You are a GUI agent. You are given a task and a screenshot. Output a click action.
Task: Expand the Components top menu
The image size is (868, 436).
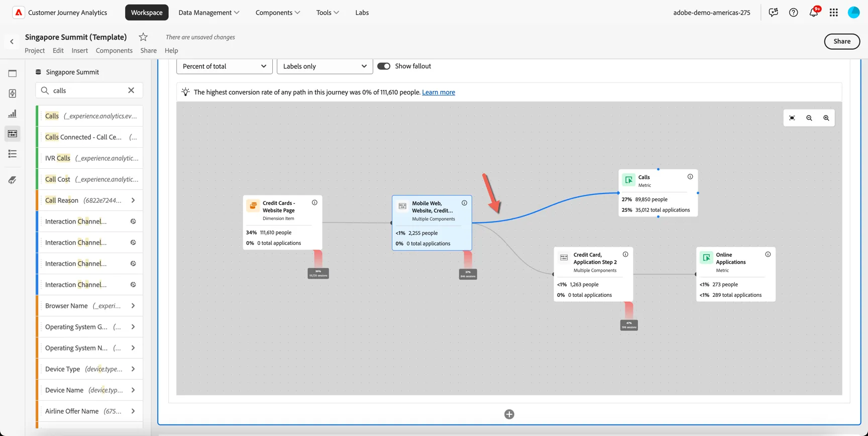tap(278, 13)
